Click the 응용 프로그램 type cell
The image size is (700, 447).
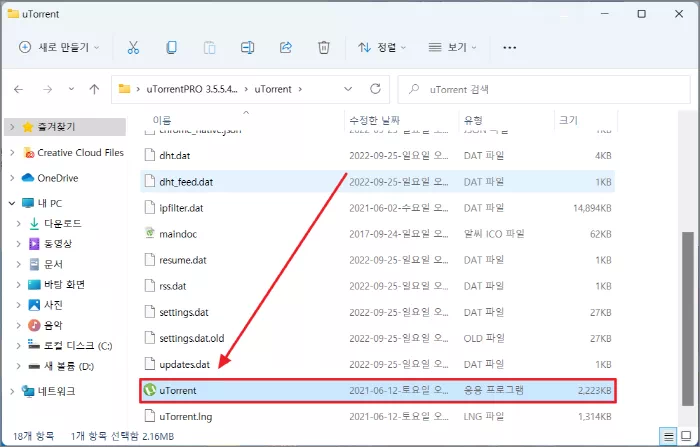[493, 390]
